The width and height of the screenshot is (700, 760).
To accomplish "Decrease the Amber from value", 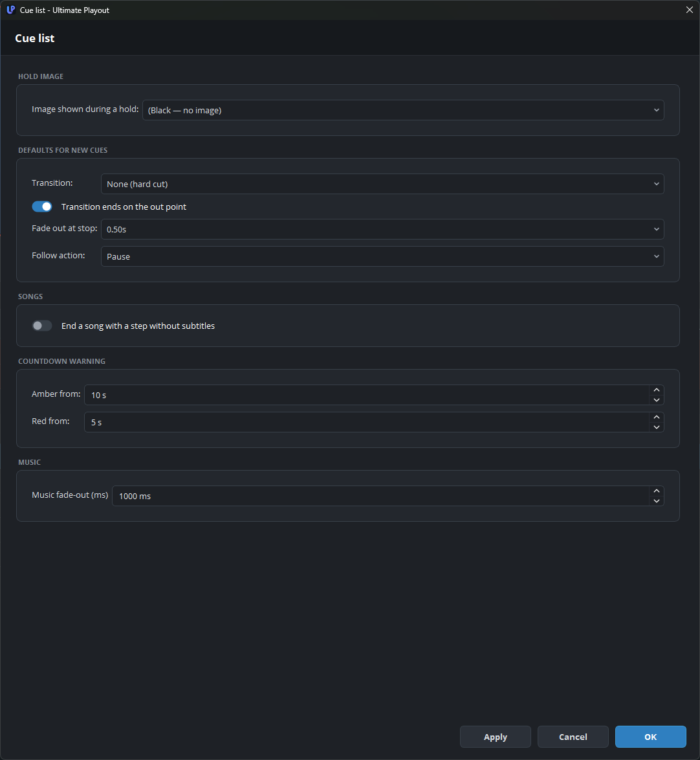I will pos(657,400).
